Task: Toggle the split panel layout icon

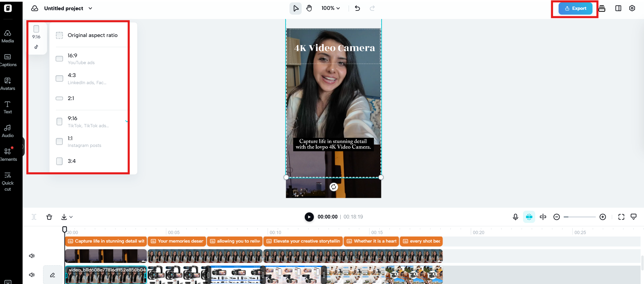Action: click(x=618, y=8)
